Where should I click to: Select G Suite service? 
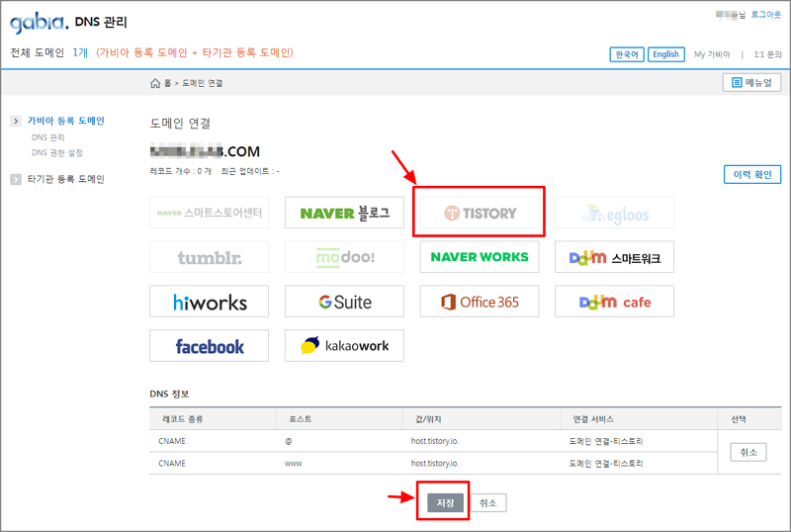[x=344, y=302]
